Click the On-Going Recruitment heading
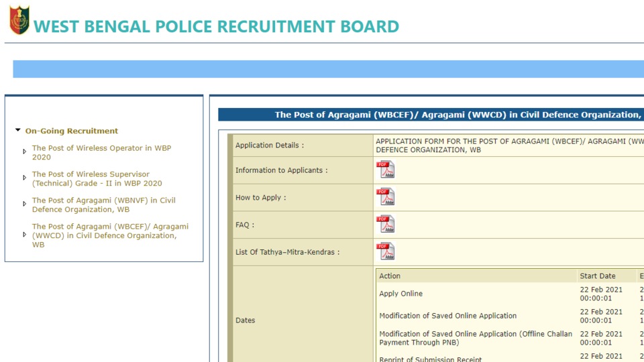Image resolution: width=644 pixels, height=362 pixels. click(72, 131)
